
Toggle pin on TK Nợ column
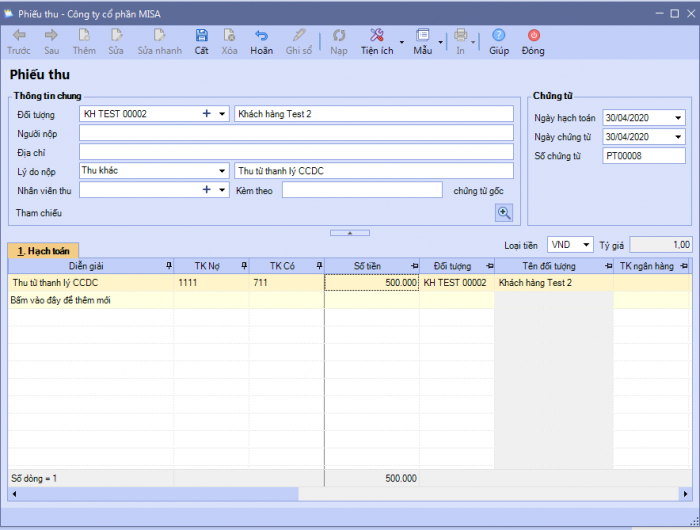click(243, 265)
